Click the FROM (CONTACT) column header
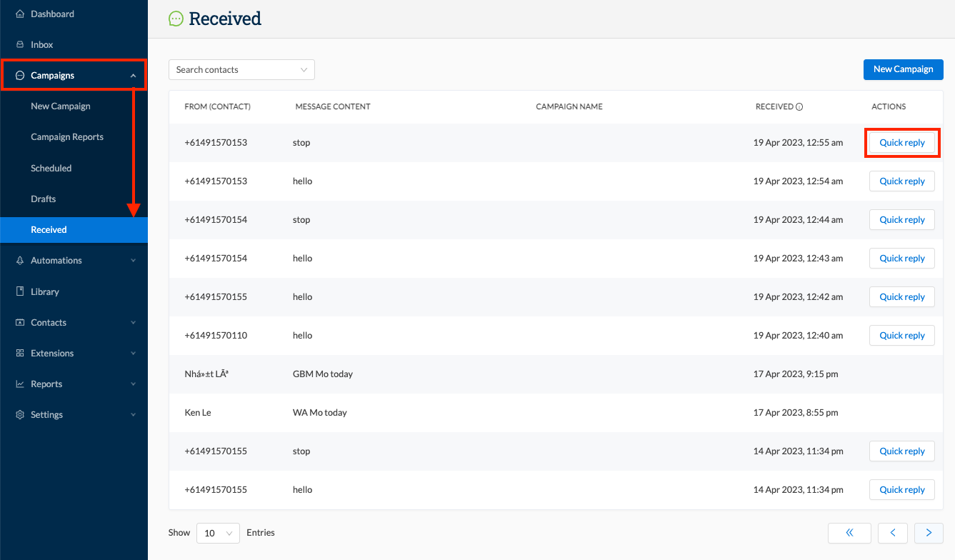Screen dimensions: 955x560 coord(217,107)
